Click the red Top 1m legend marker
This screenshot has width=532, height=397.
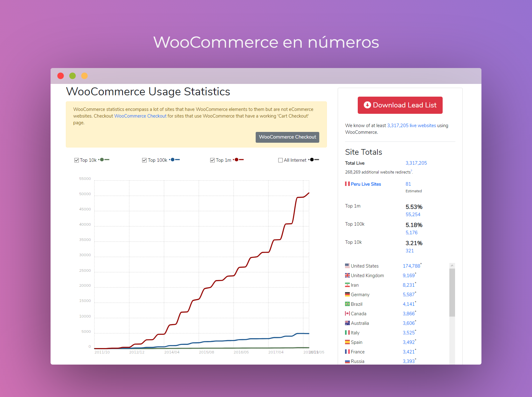click(238, 160)
